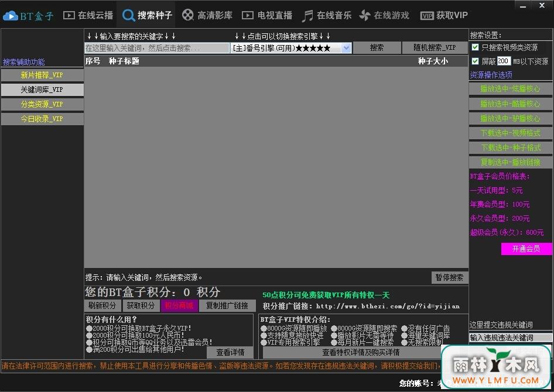
Task: Click the 一天试用型: 5元 price text
Action: pyautogui.click(x=496, y=191)
